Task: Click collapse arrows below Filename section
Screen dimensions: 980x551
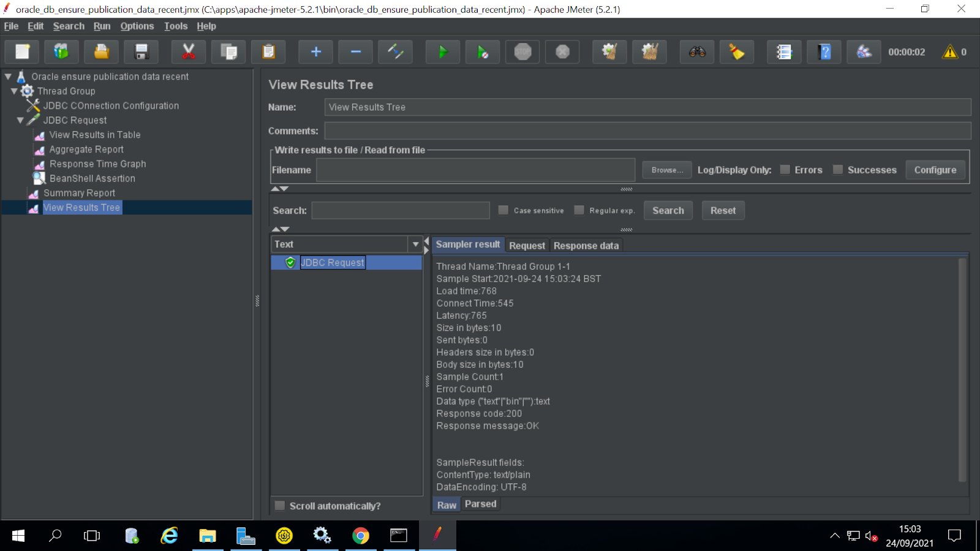Action: [x=280, y=189]
